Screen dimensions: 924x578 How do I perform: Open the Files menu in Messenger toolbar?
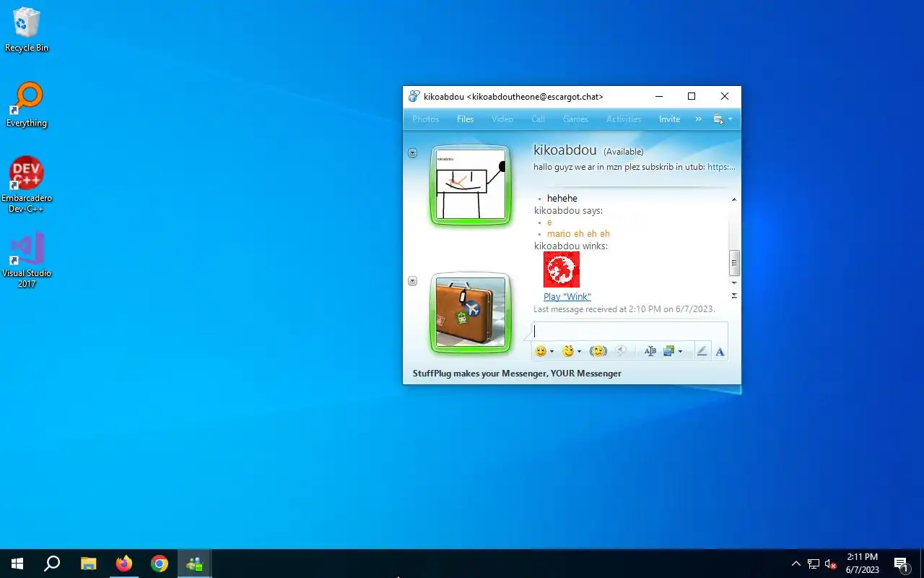[466, 119]
